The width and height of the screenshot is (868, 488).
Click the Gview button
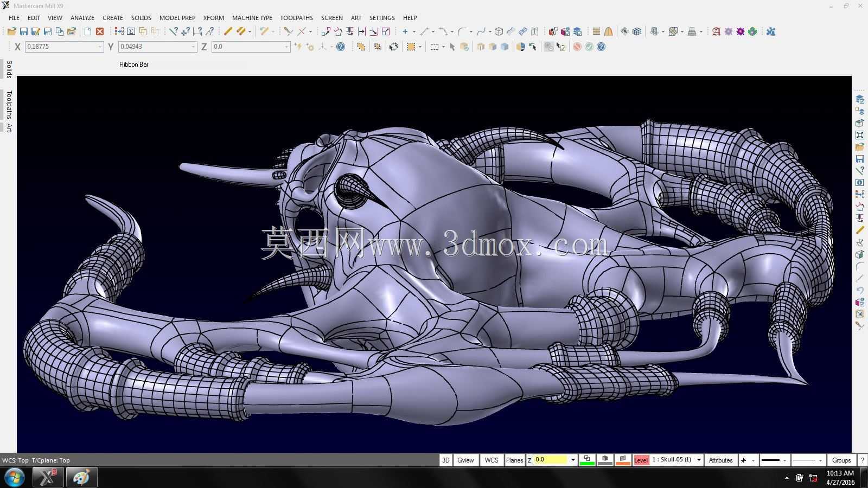click(x=465, y=460)
